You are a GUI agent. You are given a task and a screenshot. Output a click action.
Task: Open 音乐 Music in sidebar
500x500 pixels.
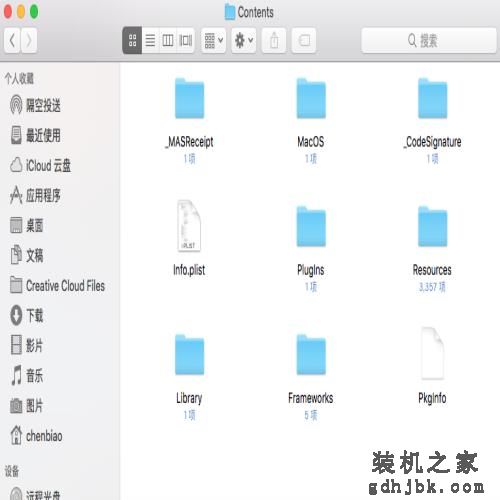[27, 375]
